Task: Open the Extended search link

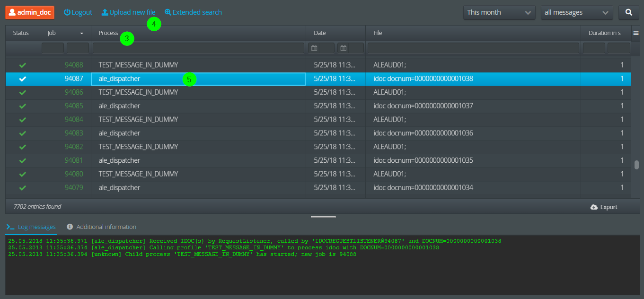Action: [193, 12]
